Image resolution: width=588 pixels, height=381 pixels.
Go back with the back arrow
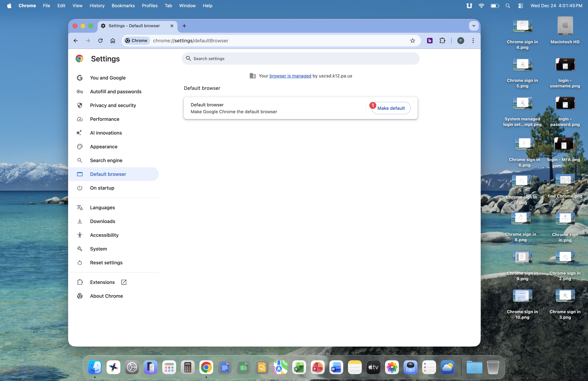pyautogui.click(x=76, y=41)
